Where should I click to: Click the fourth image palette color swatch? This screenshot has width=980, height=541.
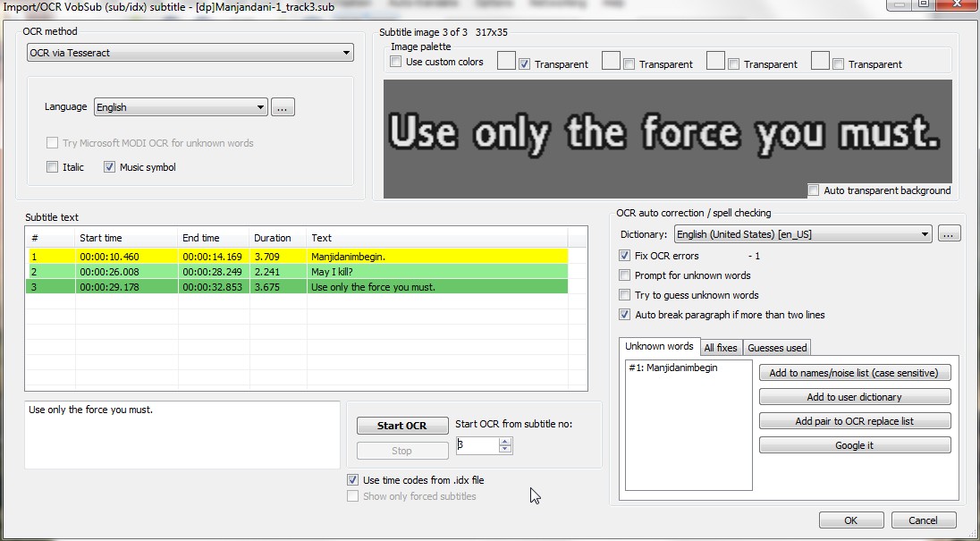820,61
